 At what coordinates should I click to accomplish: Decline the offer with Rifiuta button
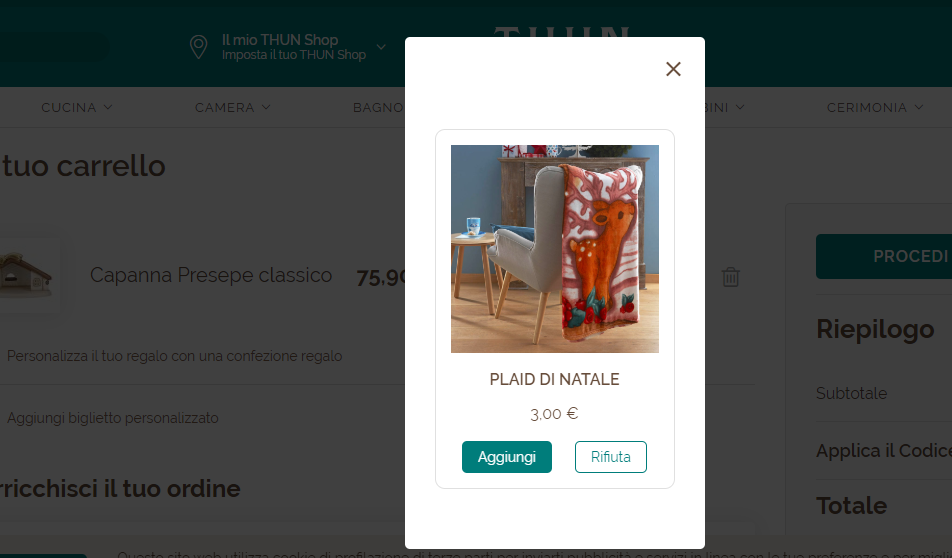point(610,457)
